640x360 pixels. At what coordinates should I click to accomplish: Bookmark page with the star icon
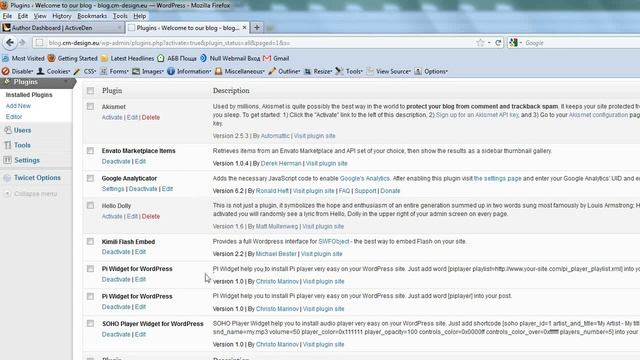tap(480, 42)
